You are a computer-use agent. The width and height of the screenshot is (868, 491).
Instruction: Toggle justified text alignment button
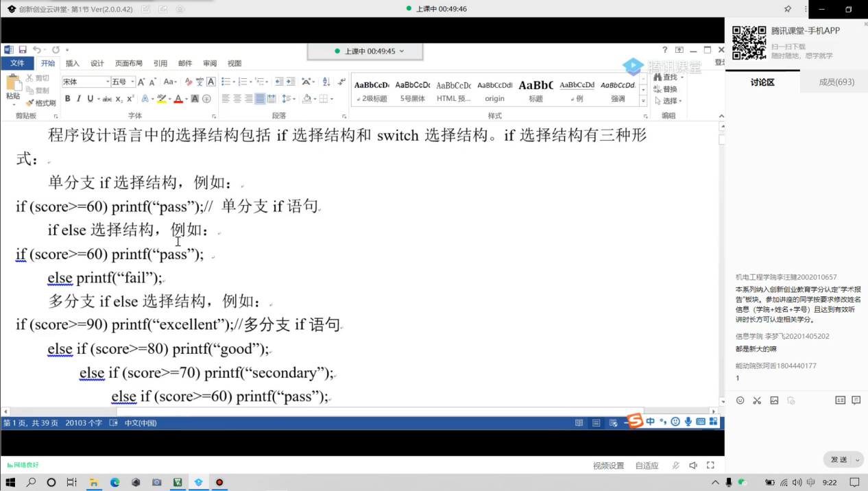click(x=260, y=99)
